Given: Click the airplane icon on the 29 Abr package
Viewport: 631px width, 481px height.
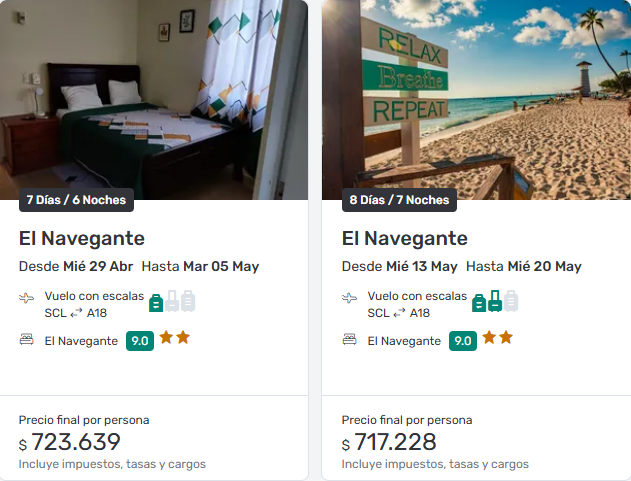Looking at the screenshot, I should [27, 297].
